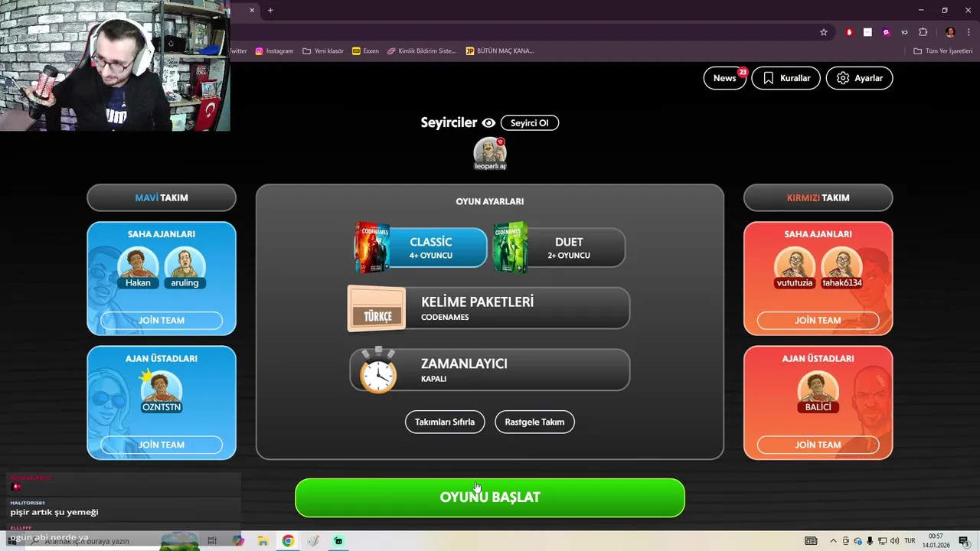Open File Explorer from taskbar
980x551 pixels.
click(263, 541)
